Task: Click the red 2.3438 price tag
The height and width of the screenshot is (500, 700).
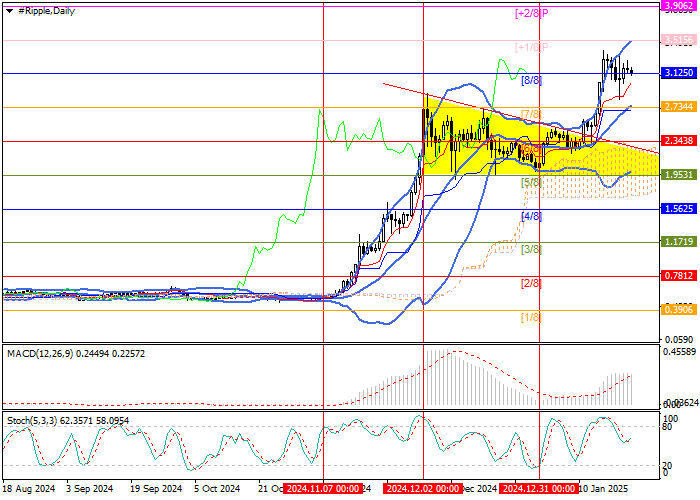Action: pos(678,141)
